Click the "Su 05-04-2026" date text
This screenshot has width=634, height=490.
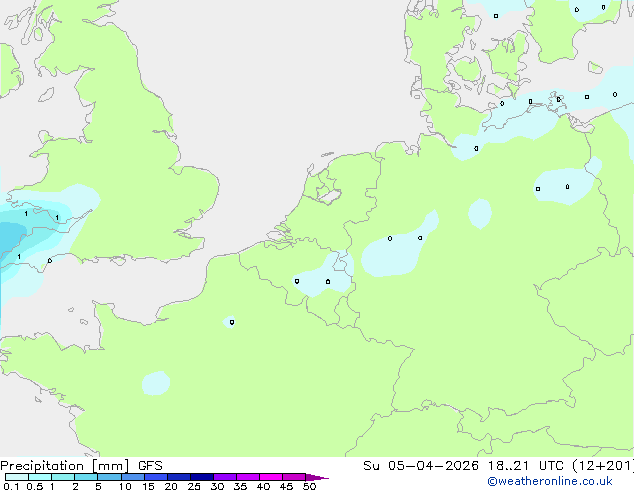(421, 466)
